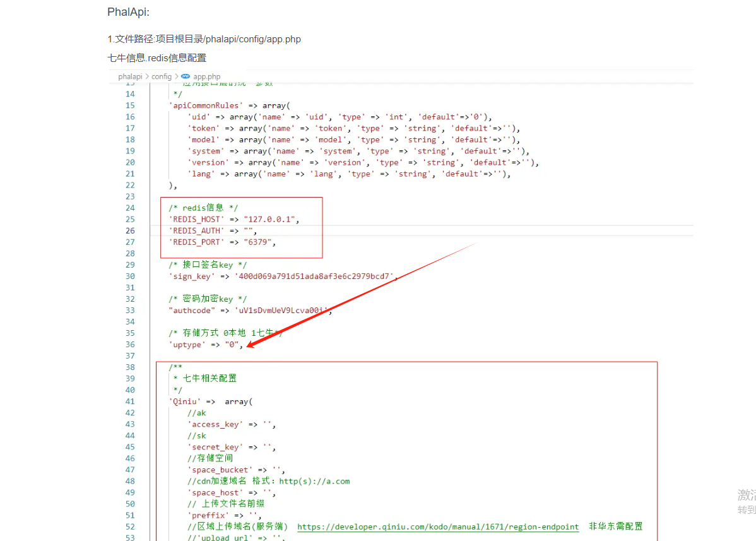Viewport: 756px width, 541px height.
Task: Click the 'lang' array definition line
Action: (x=349, y=174)
